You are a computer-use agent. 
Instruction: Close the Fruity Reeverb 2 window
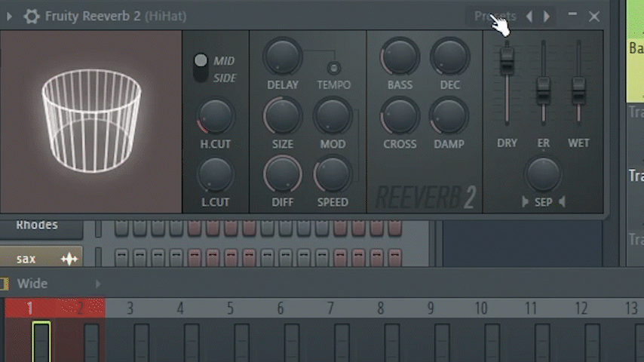click(594, 17)
